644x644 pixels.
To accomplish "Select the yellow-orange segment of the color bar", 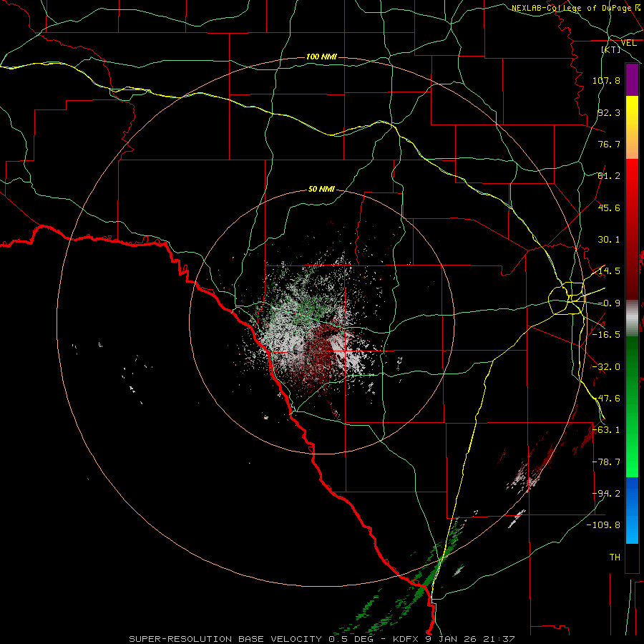I will tap(632, 127).
